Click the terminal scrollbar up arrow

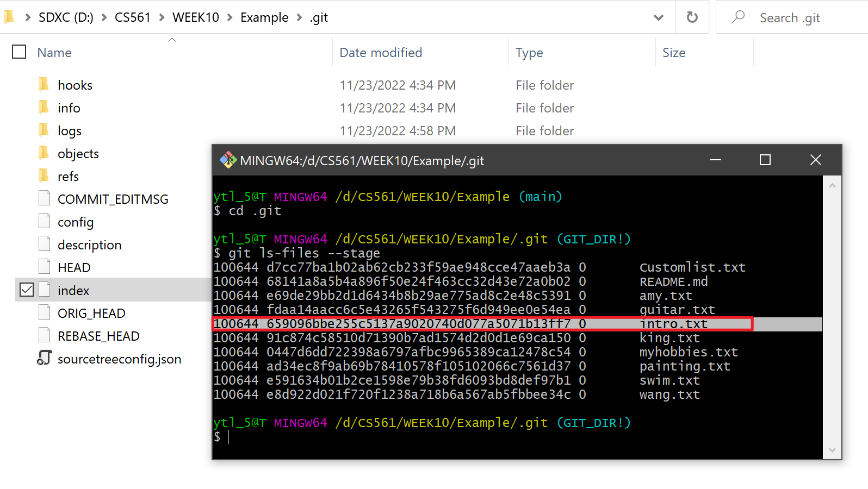point(832,185)
